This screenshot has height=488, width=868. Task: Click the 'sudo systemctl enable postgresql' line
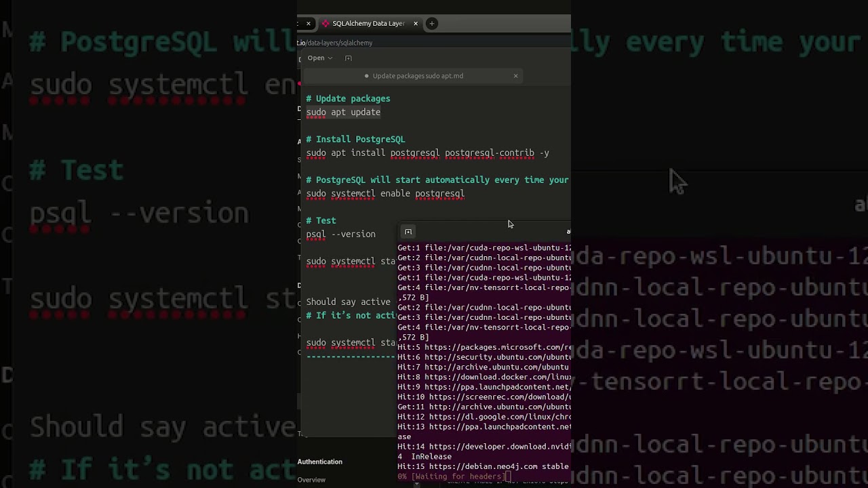click(x=385, y=193)
